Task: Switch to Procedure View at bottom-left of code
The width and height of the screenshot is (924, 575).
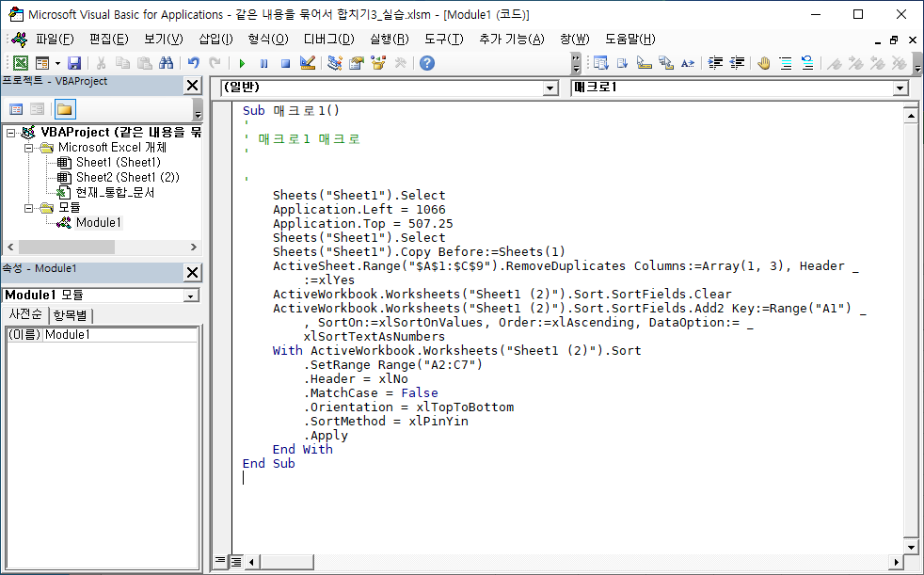Action: pyautogui.click(x=220, y=562)
